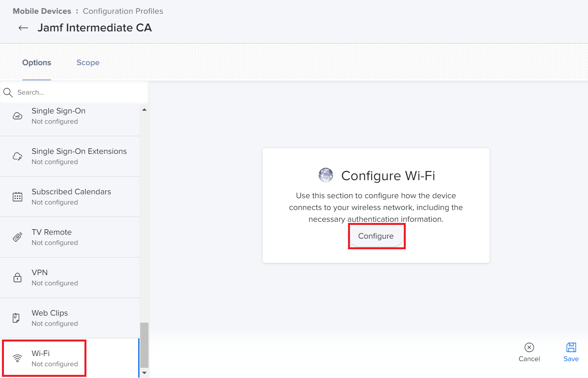Viewport: 588px width, 378px height.
Task: Select the Wi-Fi payload
Action: point(70,358)
